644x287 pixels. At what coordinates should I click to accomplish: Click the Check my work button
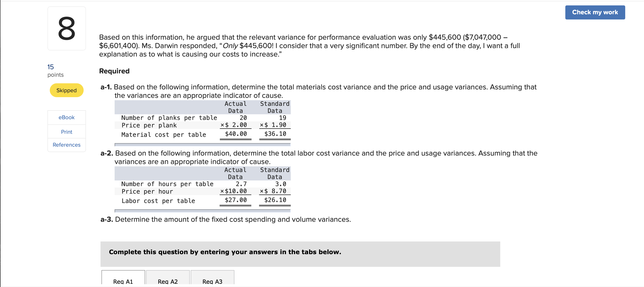point(595,12)
